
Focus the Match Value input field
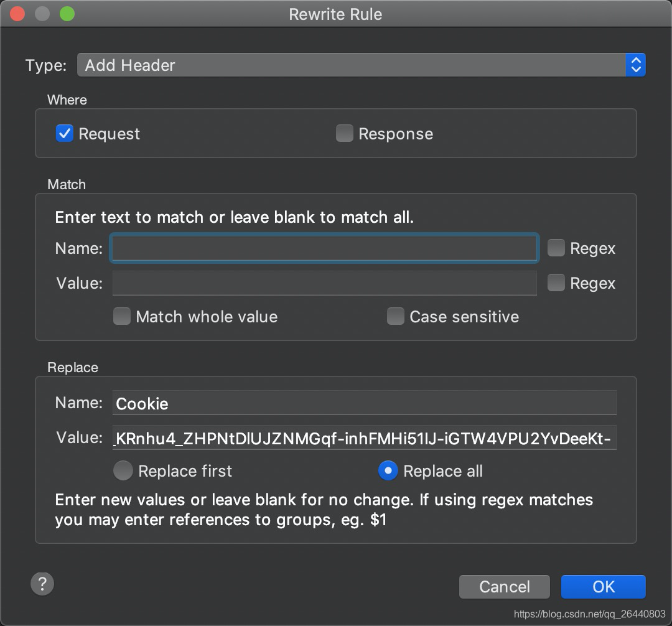pyautogui.click(x=324, y=283)
